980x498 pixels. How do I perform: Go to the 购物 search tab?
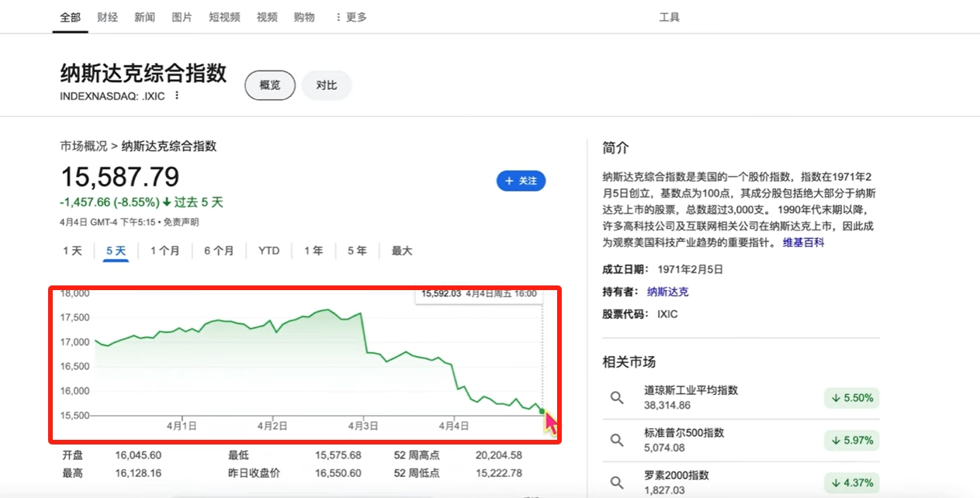[304, 17]
